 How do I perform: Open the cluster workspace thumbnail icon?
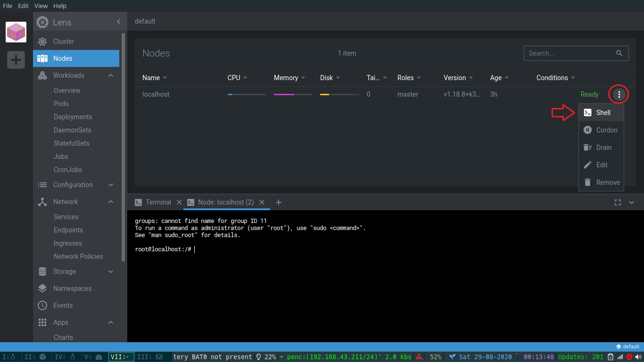(16, 32)
